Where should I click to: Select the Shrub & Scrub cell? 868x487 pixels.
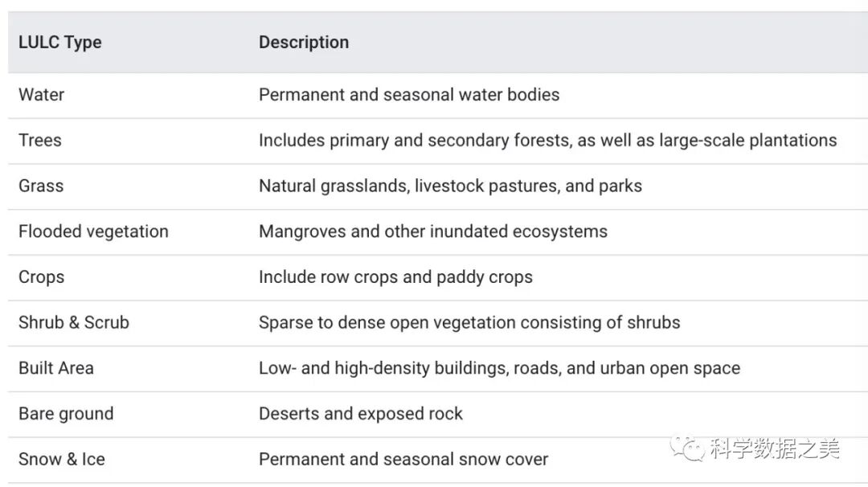coord(74,323)
